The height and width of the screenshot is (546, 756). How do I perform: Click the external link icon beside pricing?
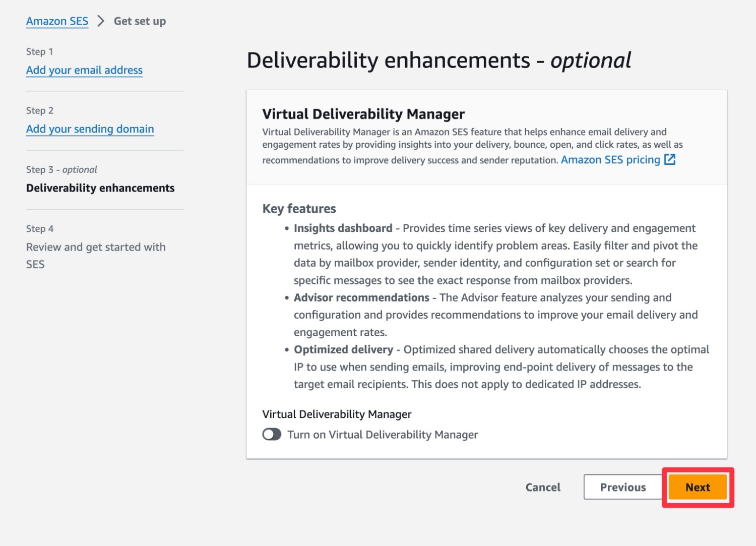pyautogui.click(x=670, y=159)
